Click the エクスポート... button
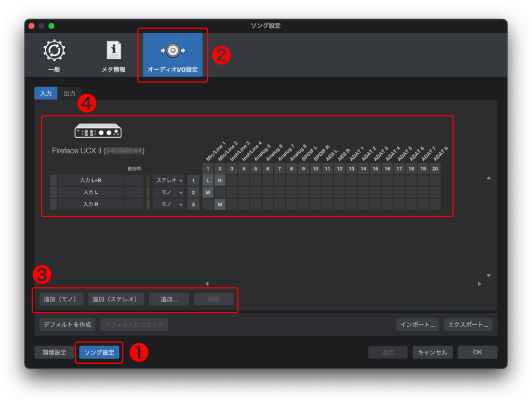 (x=468, y=325)
